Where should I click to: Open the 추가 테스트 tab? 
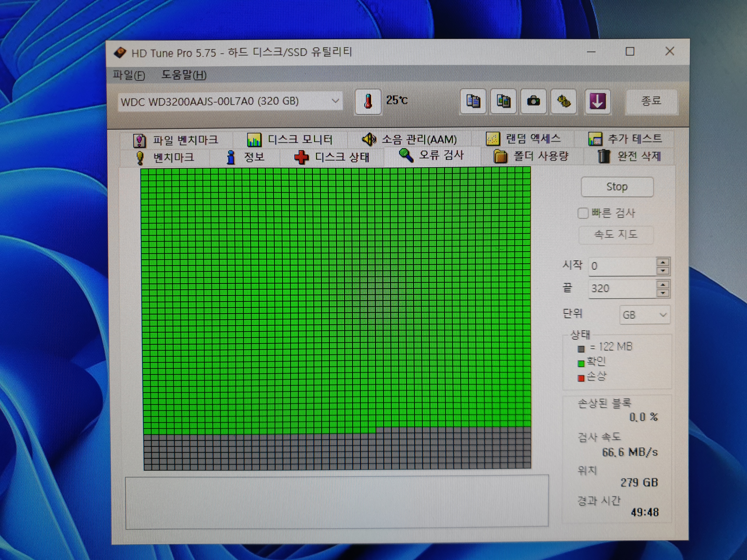[625, 138]
